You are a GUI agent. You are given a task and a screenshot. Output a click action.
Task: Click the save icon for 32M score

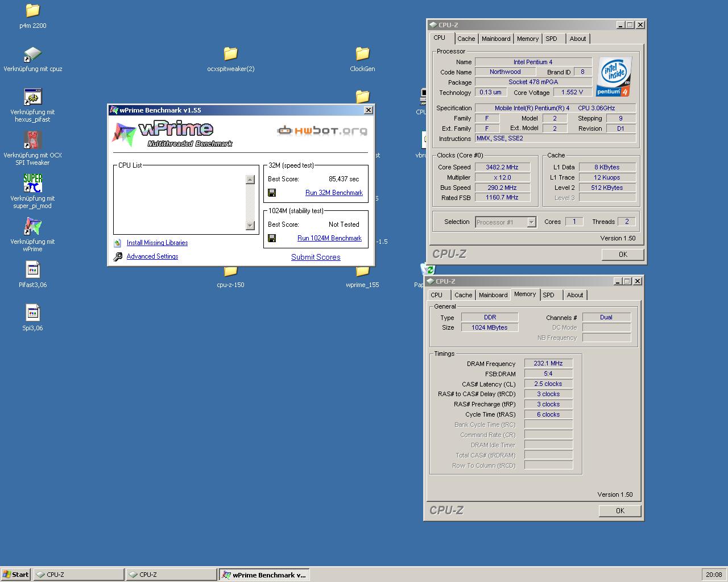point(272,193)
